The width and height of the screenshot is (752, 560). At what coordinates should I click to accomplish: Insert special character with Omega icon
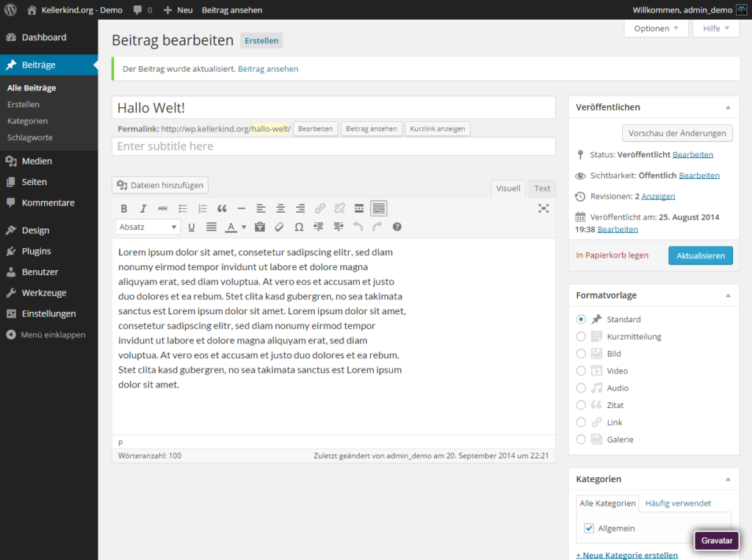299,227
